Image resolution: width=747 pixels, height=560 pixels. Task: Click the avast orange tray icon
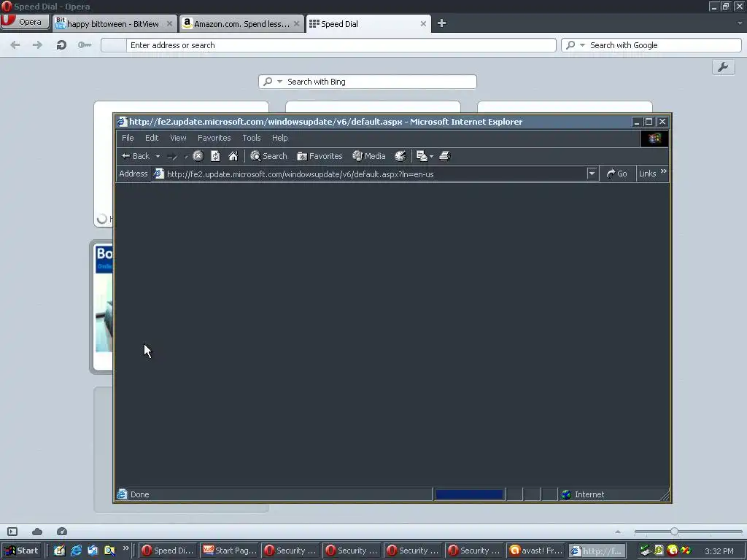(x=672, y=551)
